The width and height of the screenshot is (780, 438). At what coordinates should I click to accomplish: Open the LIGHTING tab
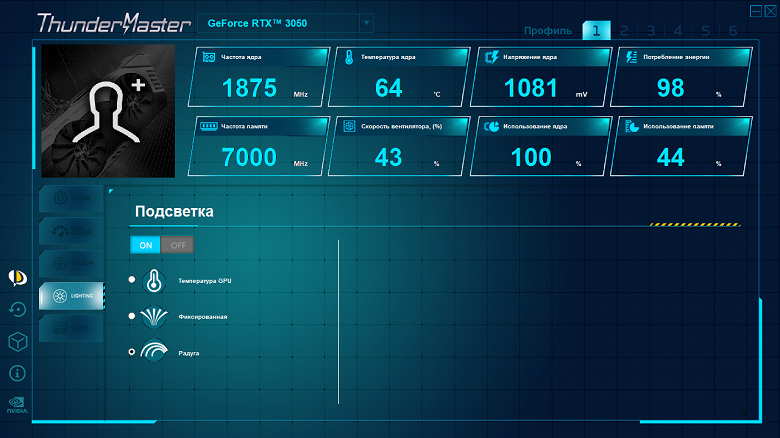click(71, 296)
